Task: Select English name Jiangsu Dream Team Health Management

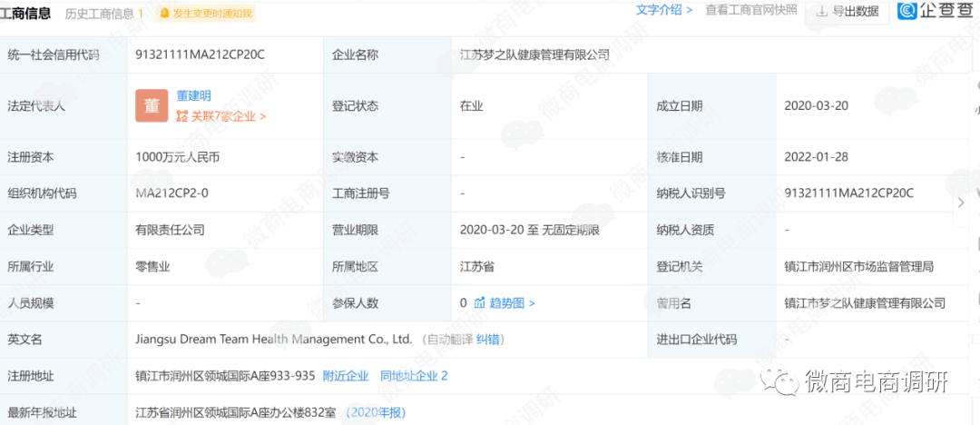Action: click(x=274, y=340)
